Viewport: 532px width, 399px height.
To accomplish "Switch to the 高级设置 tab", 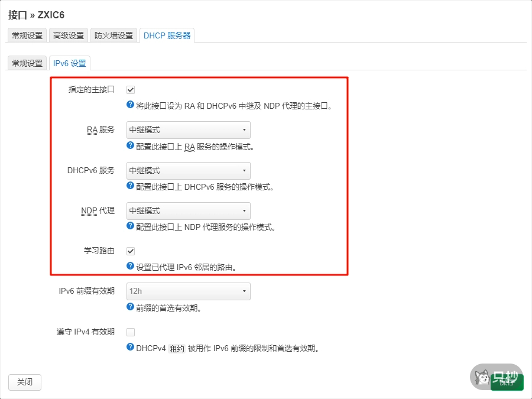I will (69, 35).
